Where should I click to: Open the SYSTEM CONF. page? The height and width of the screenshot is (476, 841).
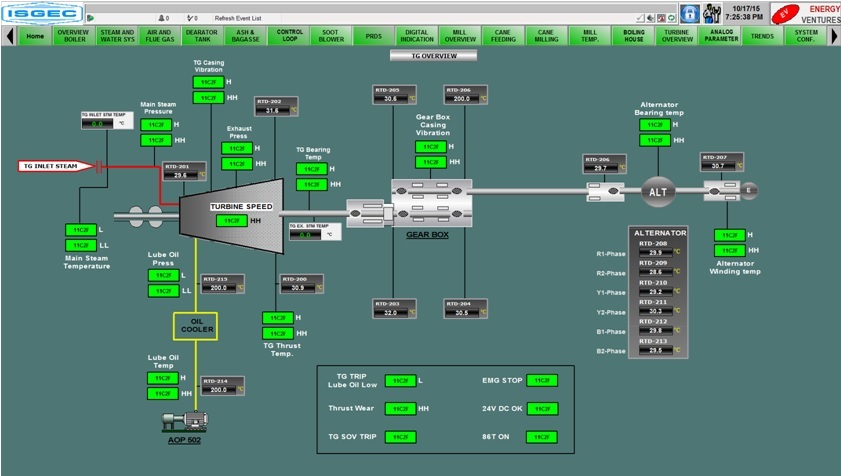point(806,36)
